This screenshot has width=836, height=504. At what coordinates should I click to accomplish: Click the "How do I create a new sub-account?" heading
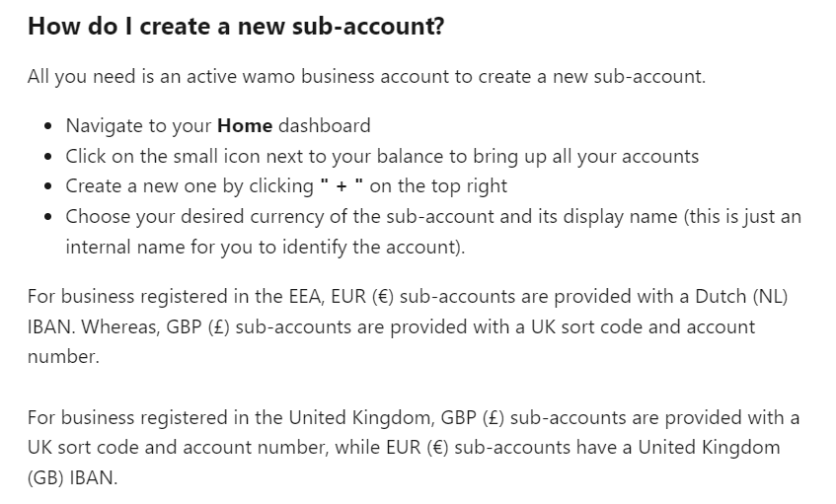(x=236, y=27)
